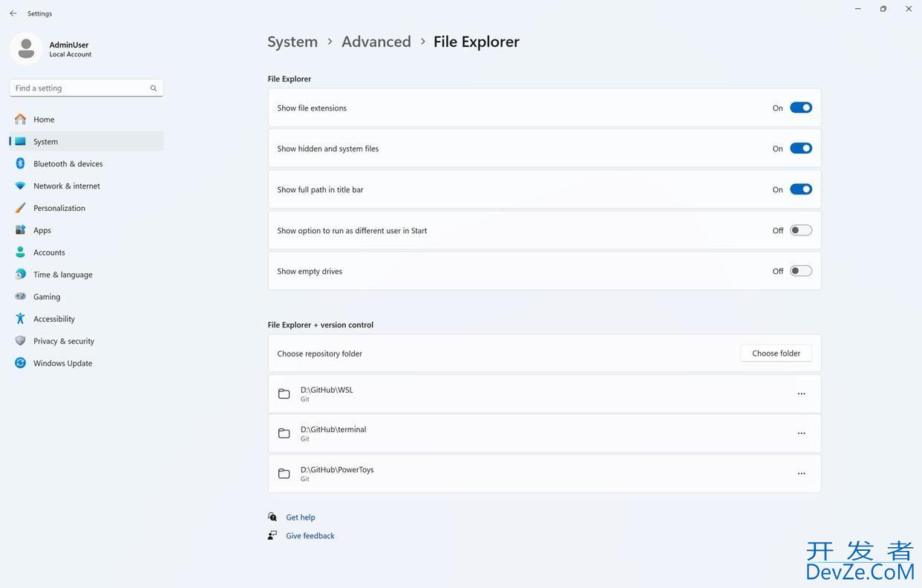The height and width of the screenshot is (588, 922).
Task: Click the back arrow icon in Settings
Action: pyautogui.click(x=13, y=13)
